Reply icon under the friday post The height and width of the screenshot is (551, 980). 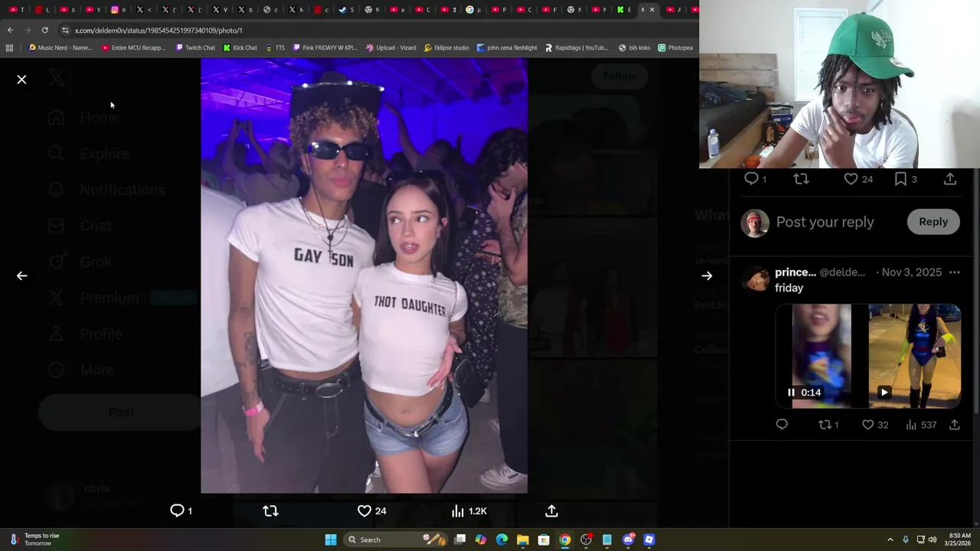pyautogui.click(x=782, y=424)
